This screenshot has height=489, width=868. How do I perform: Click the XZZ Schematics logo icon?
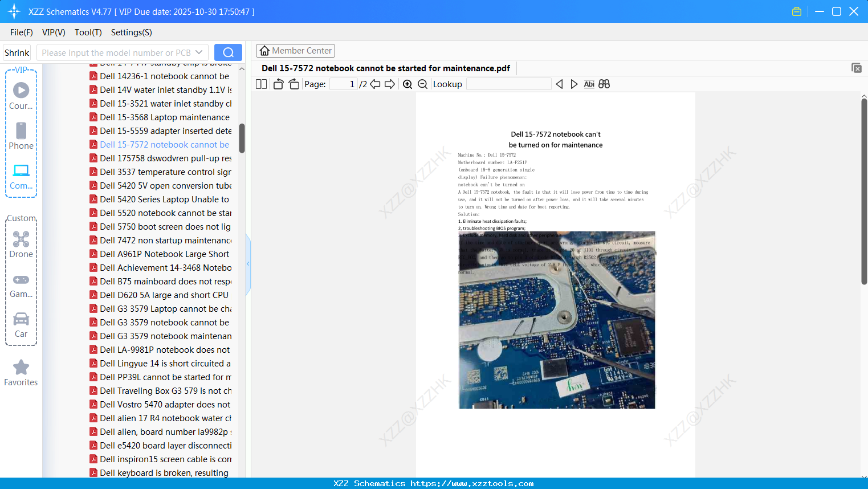[14, 11]
